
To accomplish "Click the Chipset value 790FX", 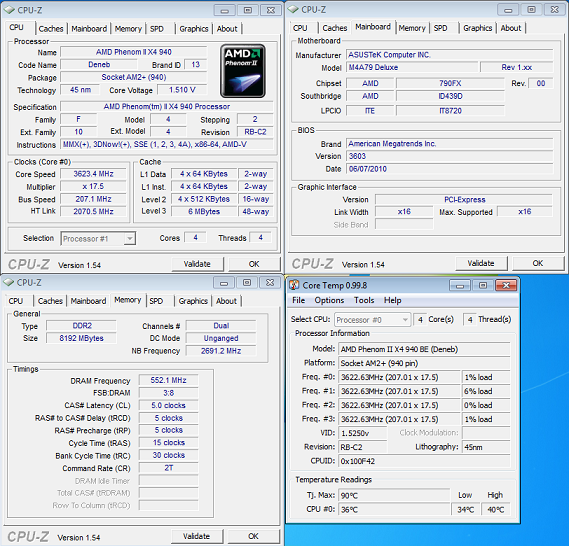I will (x=450, y=83).
